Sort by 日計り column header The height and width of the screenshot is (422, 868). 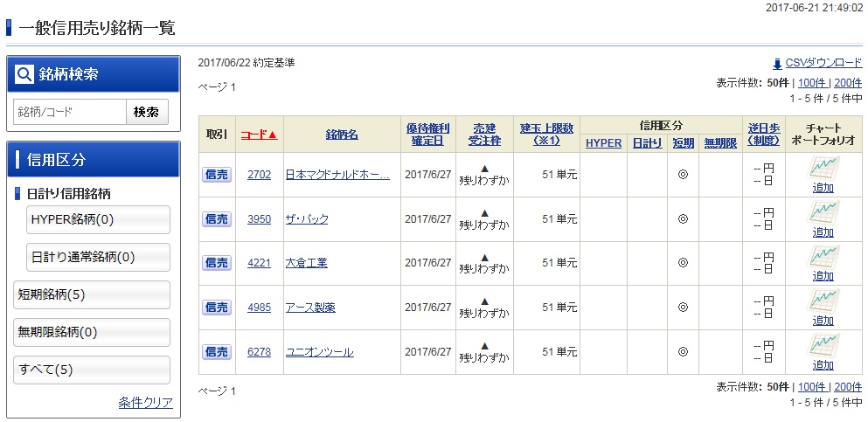(x=647, y=142)
